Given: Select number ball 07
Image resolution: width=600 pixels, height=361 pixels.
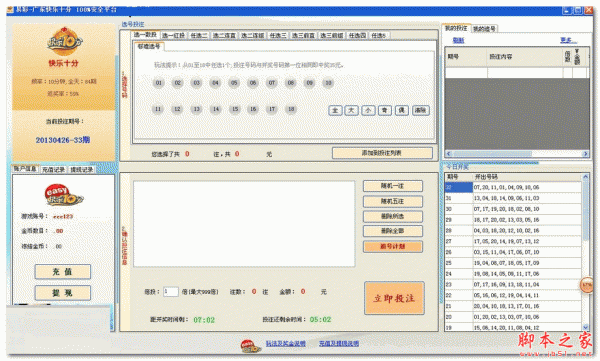Looking at the screenshot, I should tap(272, 83).
